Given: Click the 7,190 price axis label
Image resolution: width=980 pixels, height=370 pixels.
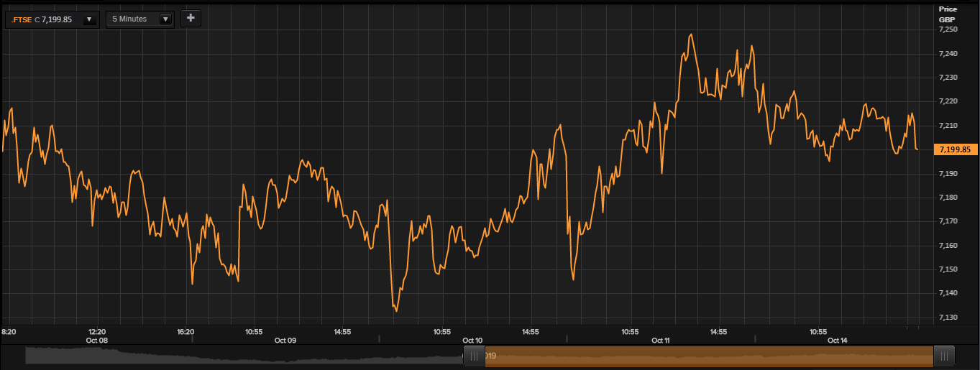Looking at the screenshot, I should click(x=949, y=173).
